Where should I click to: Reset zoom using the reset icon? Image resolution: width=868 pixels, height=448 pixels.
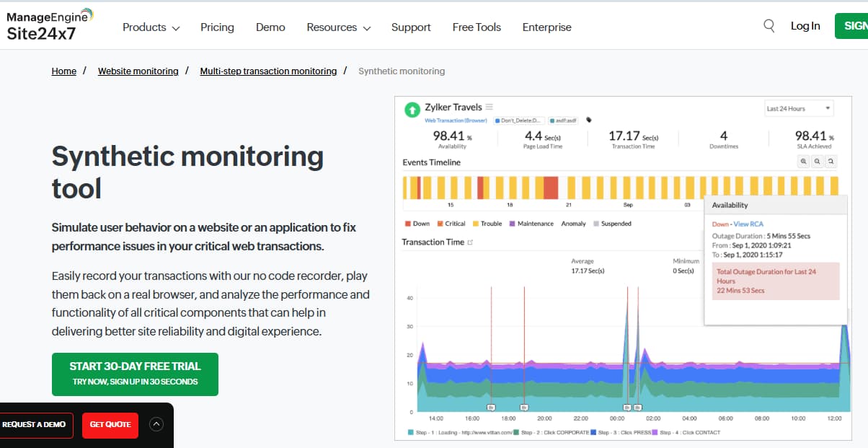[831, 162]
